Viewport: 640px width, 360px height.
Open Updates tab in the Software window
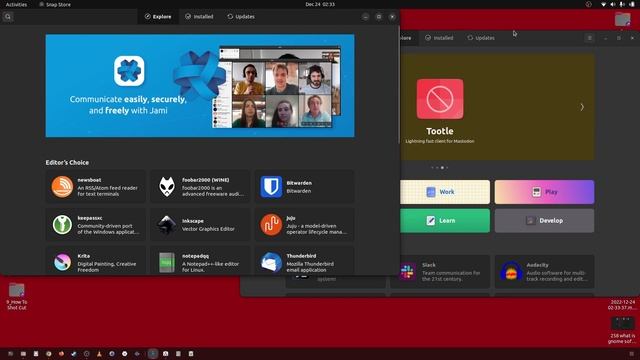click(x=481, y=38)
